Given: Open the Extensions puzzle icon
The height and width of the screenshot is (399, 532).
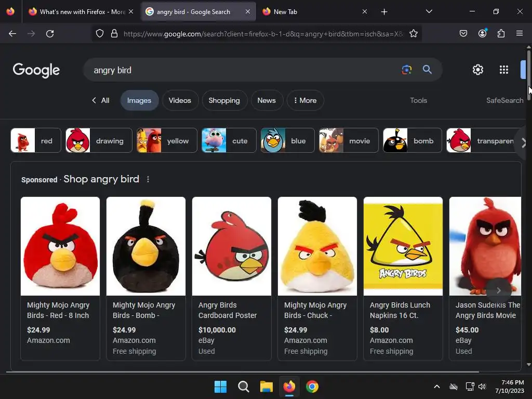Looking at the screenshot, I should tap(501, 34).
